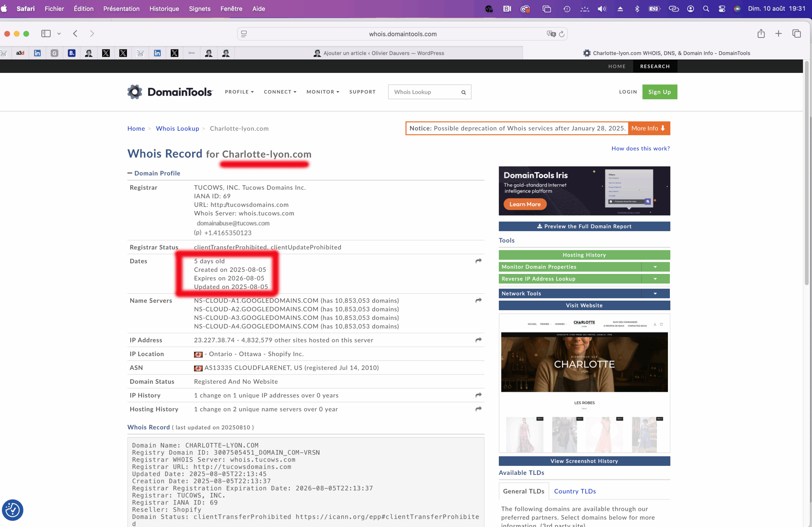Image resolution: width=812 pixels, height=527 pixels.
Task: Click the LOGIN link
Action: pos(628,92)
